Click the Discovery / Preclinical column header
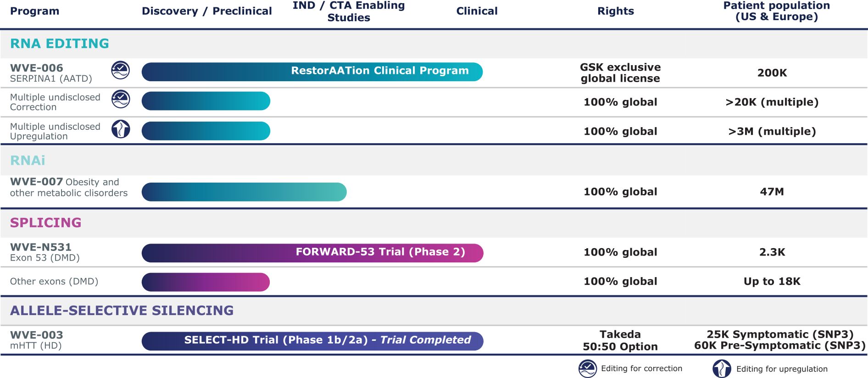 coord(206,11)
